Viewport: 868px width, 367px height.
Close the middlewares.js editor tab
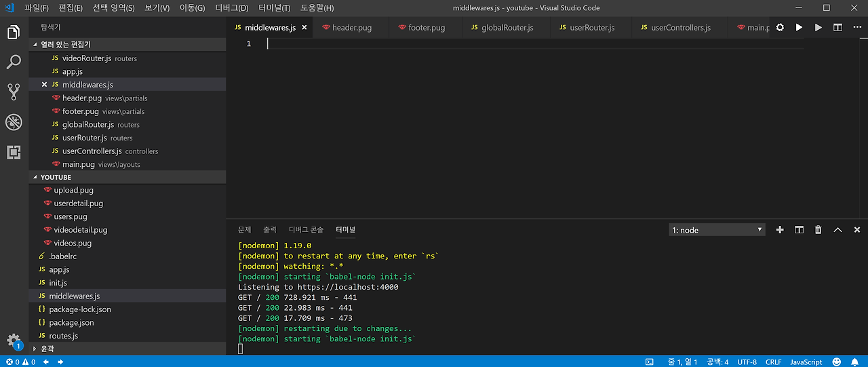click(x=304, y=28)
